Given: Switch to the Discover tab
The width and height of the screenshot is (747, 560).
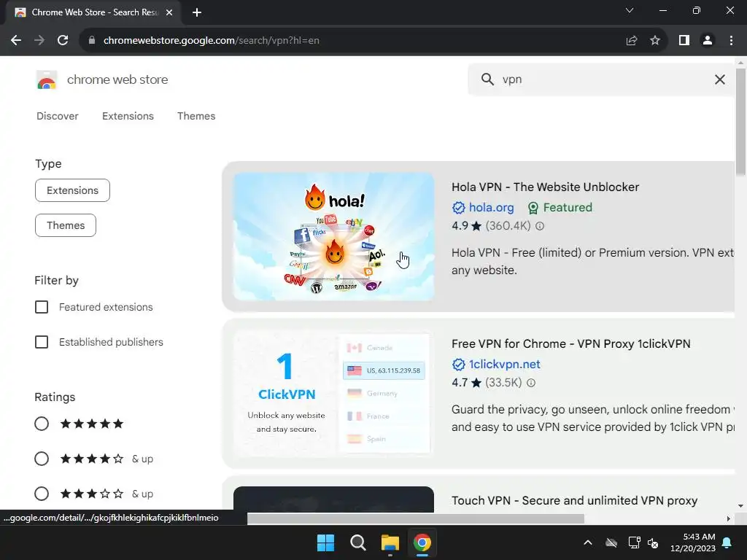Looking at the screenshot, I should point(57,116).
